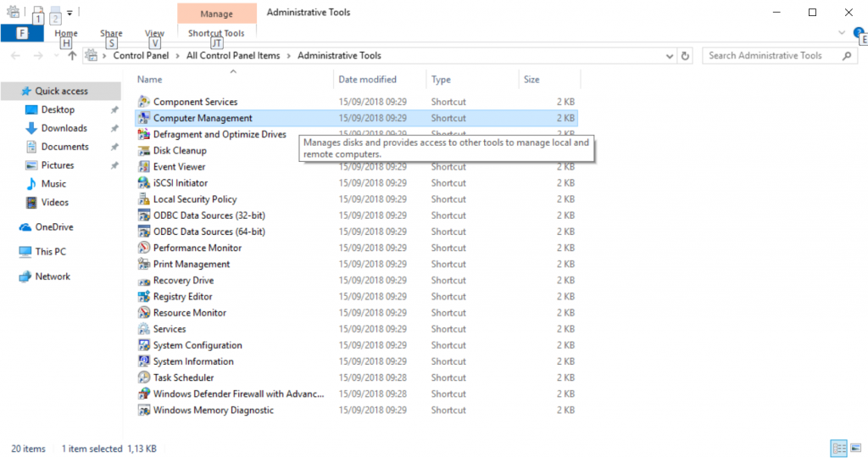
Task: Open Videos in the navigation pane
Action: tap(55, 202)
